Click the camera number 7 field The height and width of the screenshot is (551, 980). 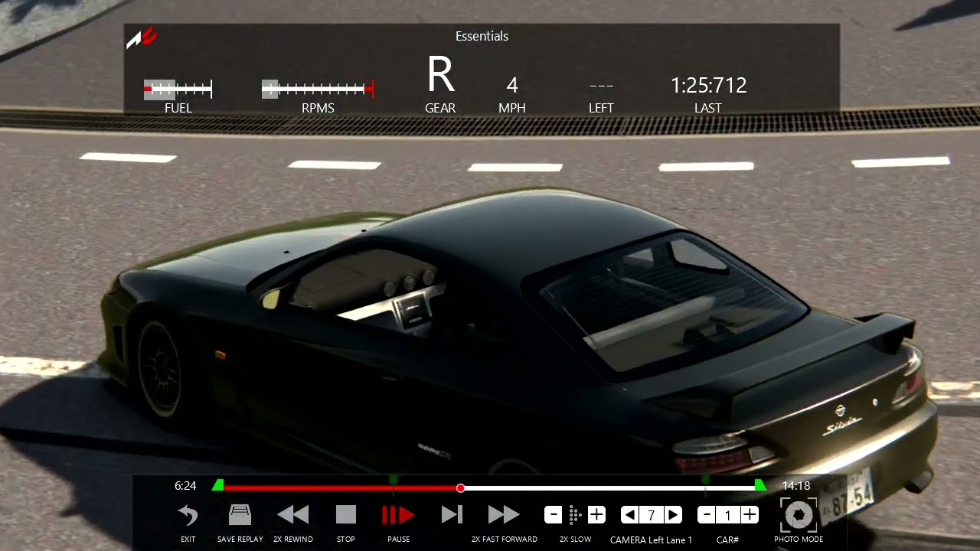[x=652, y=515]
